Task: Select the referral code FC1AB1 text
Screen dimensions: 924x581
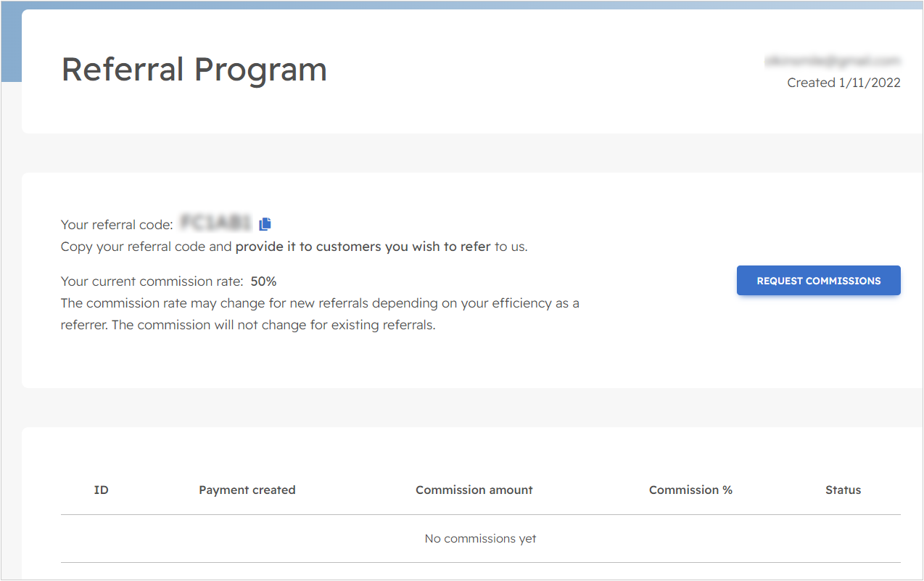Action: tap(215, 224)
